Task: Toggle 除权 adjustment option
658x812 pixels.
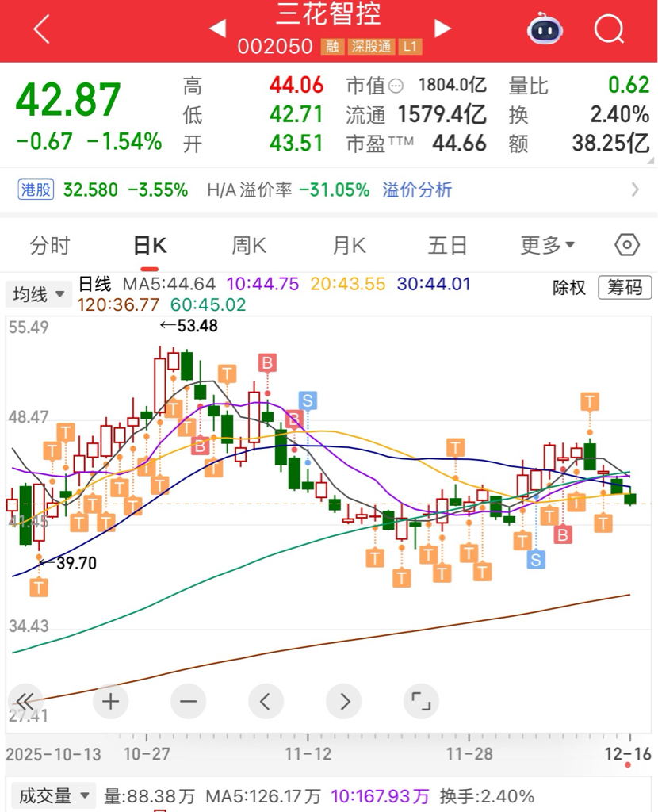Action: pyautogui.click(x=569, y=287)
